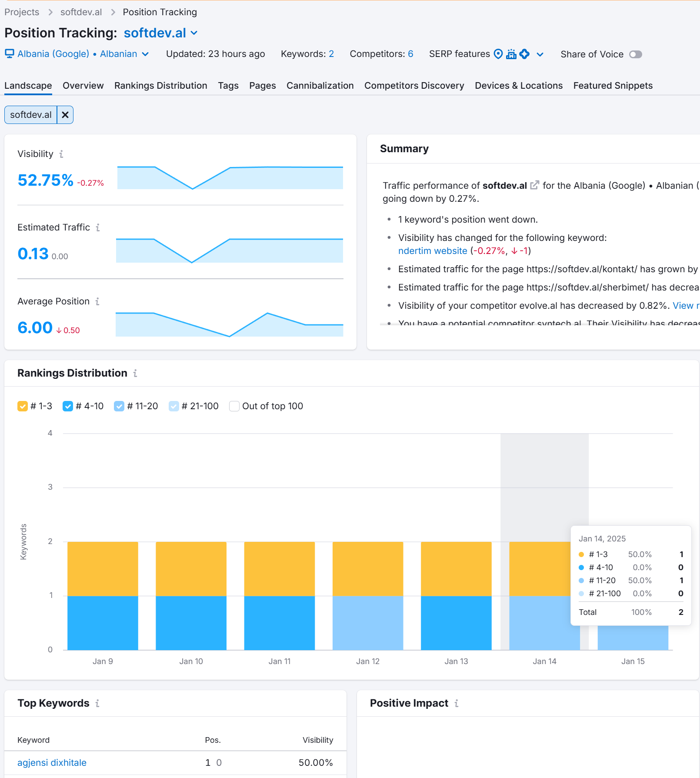Click the 52.75% visibility value

(46, 180)
